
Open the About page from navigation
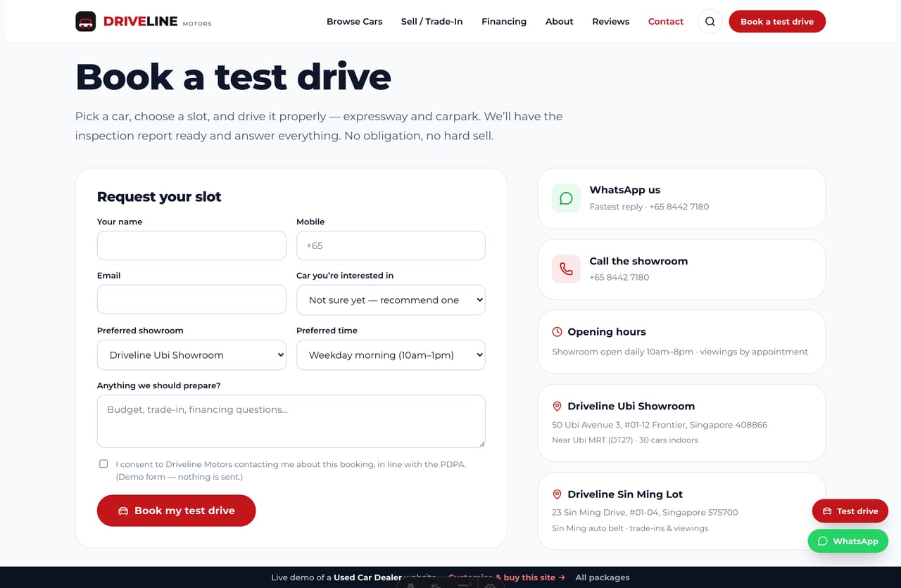(x=560, y=22)
